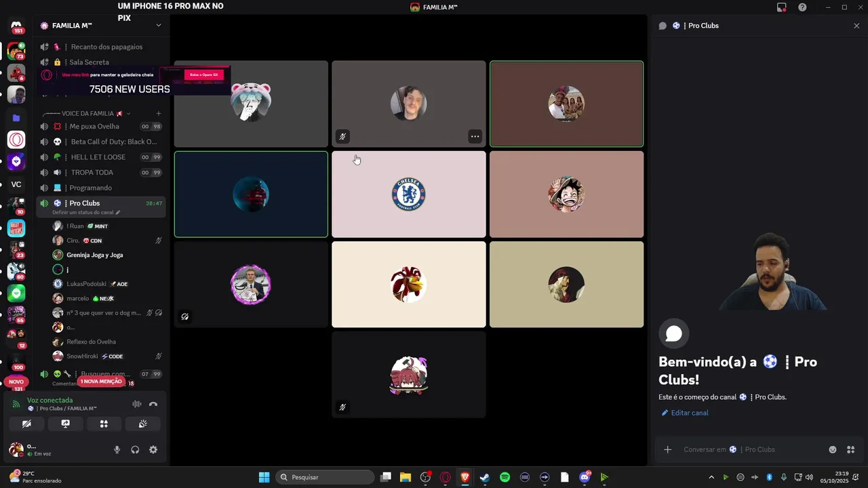Open Discord direct messages home icon
868x488 pixels.
point(16,25)
